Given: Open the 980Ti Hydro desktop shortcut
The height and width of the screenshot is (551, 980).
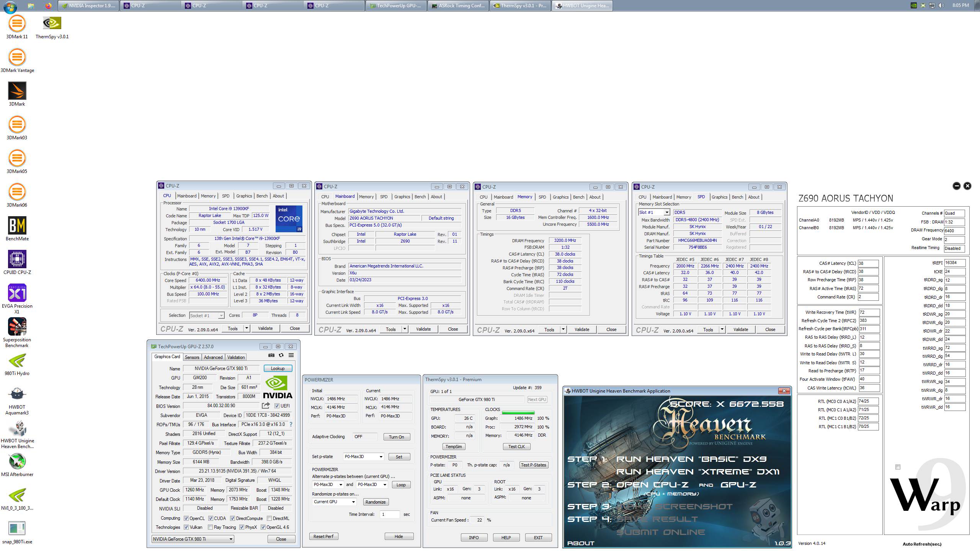Looking at the screenshot, I should [x=17, y=364].
